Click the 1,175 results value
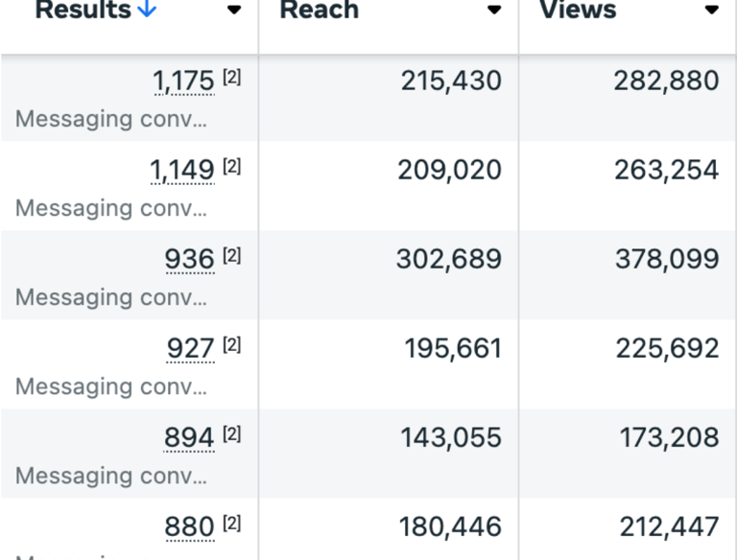This screenshot has height=560, width=737. point(184,82)
